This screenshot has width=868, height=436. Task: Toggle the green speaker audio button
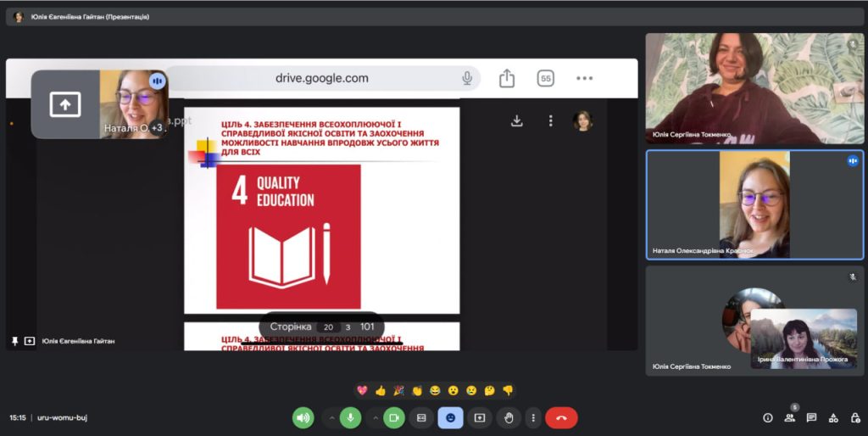point(303,417)
